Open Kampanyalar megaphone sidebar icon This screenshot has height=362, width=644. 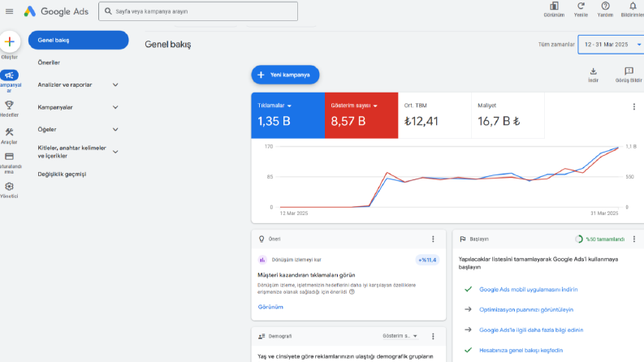[9, 75]
